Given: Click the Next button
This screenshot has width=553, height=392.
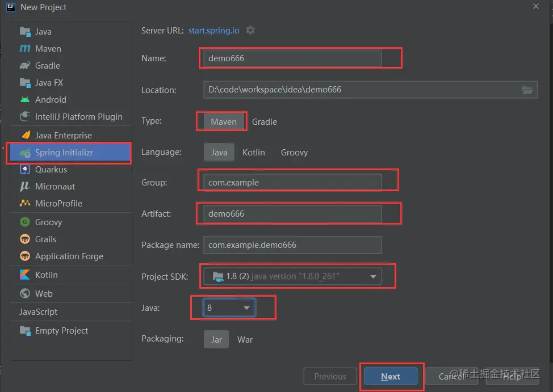Looking at the screenshot, I should [391, 377].
